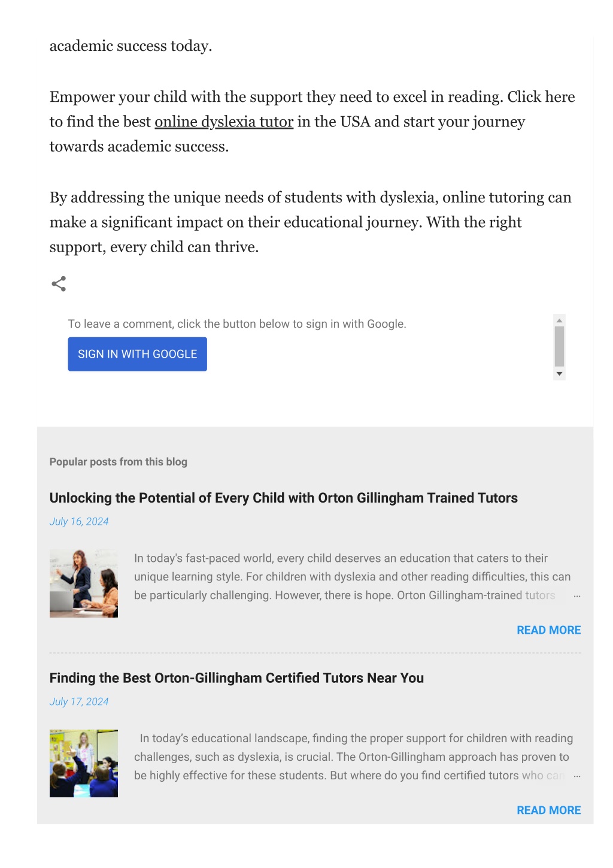This screenshot has width=613, height=868.
Task: Open the 'online dyslexia tutor' hyperlink
Action: pos(224,122)
